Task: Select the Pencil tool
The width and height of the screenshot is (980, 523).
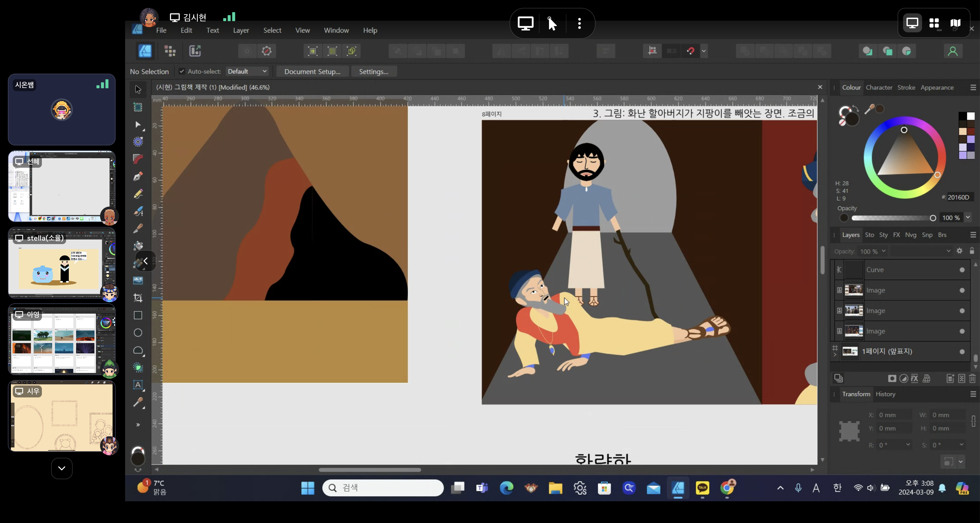Action: pos(138,194)
